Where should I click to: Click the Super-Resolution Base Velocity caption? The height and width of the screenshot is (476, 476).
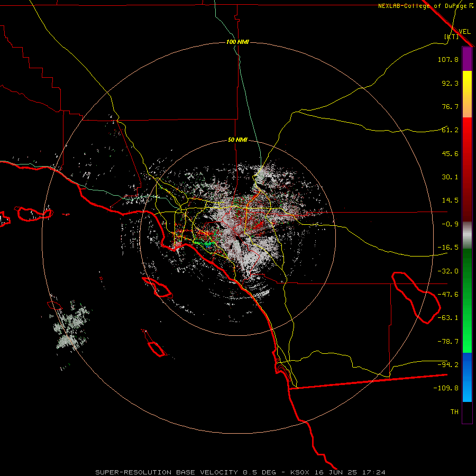pos(240,472)
